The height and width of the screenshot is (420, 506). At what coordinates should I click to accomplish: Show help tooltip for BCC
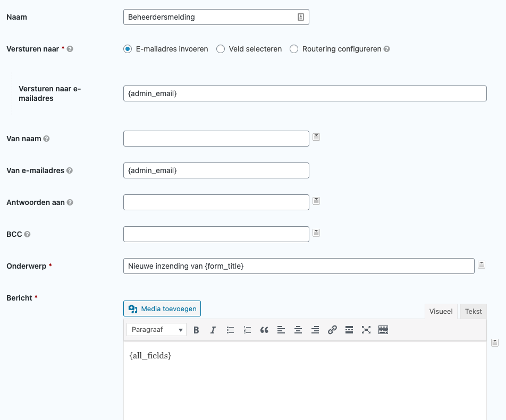click(x=28, y=234)
